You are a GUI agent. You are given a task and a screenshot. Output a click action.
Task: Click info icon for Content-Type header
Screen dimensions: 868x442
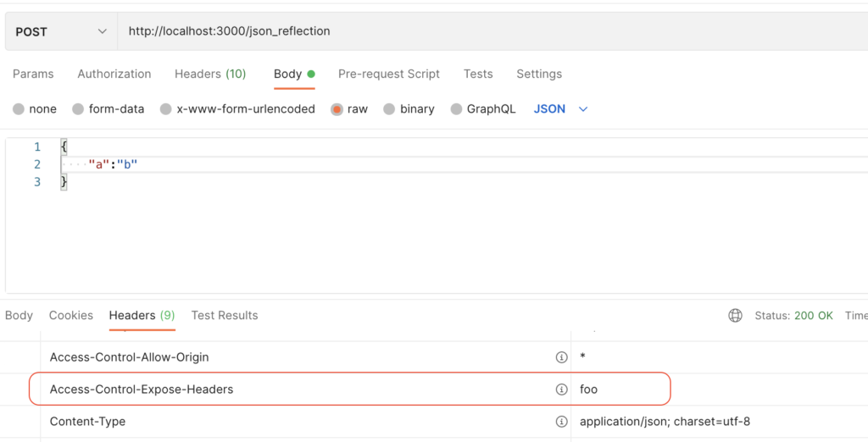coord(561,422)
